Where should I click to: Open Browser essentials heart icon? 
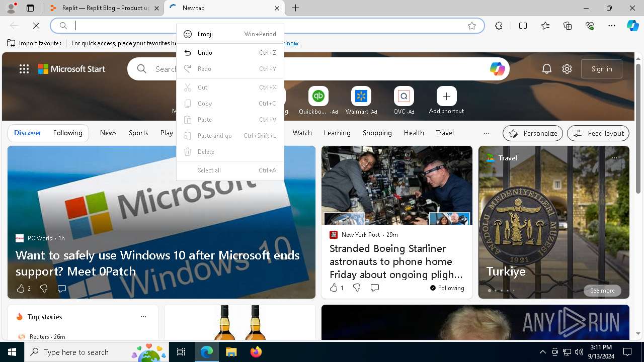(x=590, y=26)
